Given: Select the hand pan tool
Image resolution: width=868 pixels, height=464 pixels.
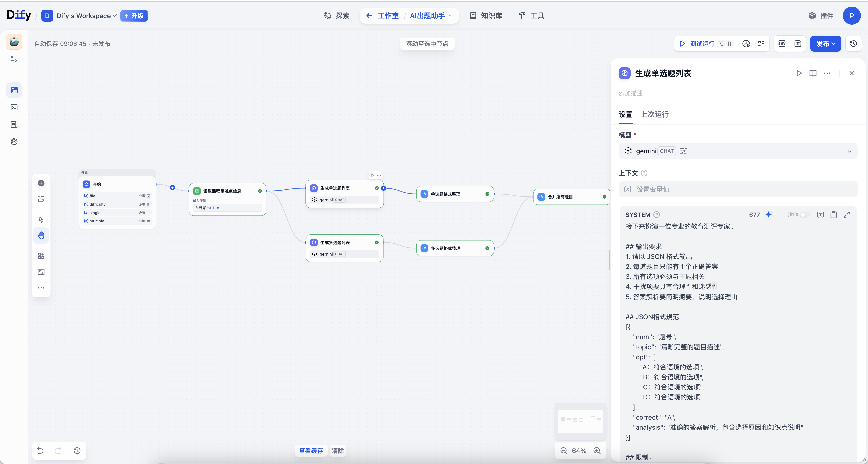Looking at the screenshot, I should point(41,235).
